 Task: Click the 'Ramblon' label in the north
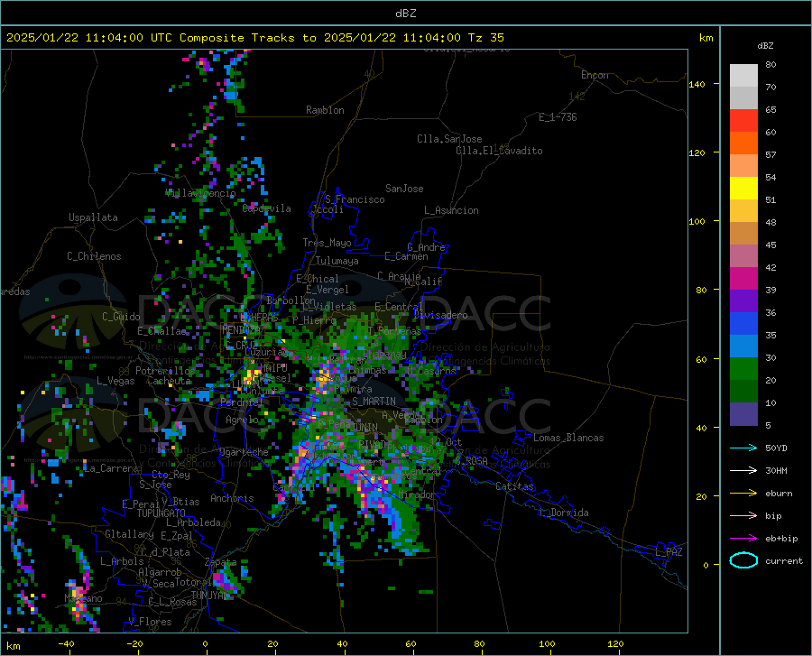pyautogui.click(x=325, y=110)
